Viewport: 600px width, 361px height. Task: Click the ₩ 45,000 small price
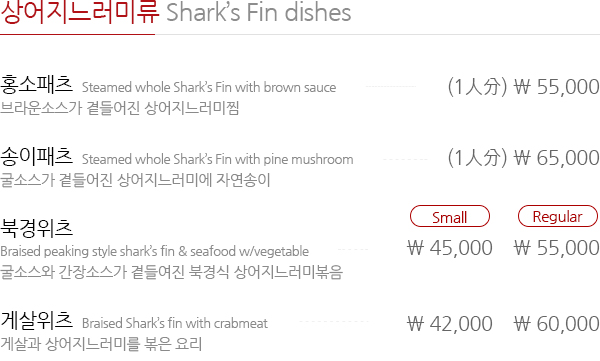coord(450,248)
